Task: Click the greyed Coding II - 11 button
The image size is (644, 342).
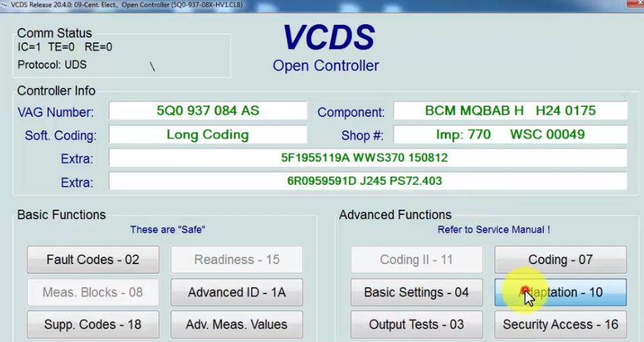Action: pyautogui.click(x=416, y=260)
